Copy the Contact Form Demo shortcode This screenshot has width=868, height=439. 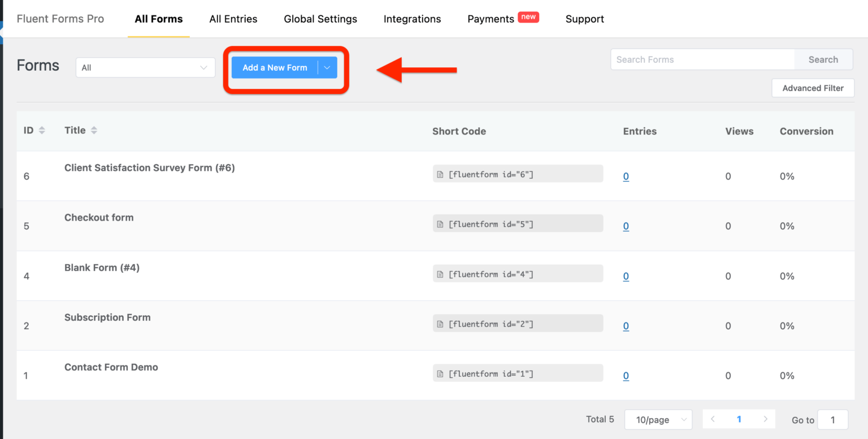pyautogui.click(x=518, y=373)
